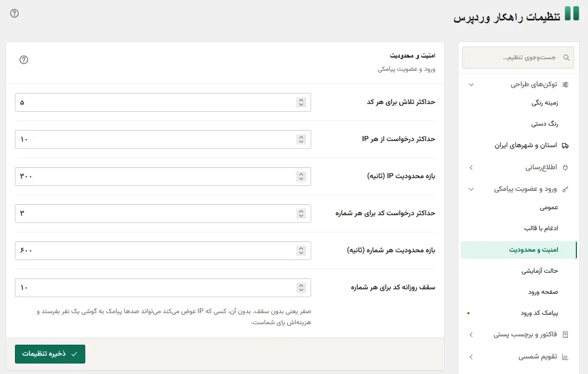The image size is (588, 374).
Task: Open the حالت آزمایشی submenu item
Action: pos(540,271)
